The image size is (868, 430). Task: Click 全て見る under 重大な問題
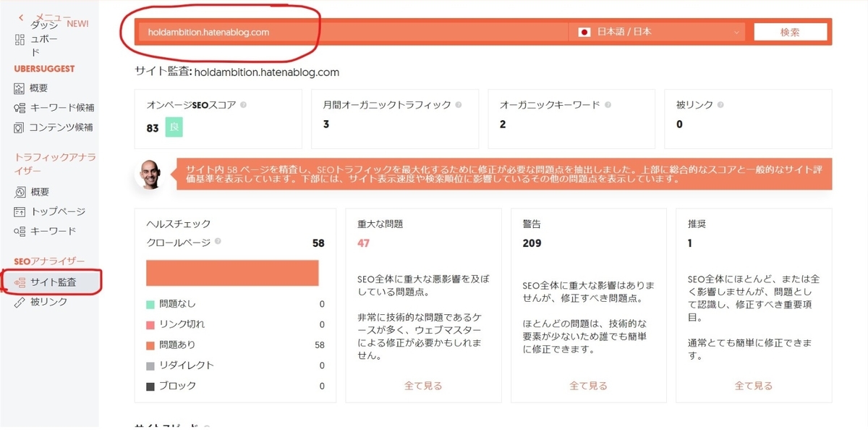[423, 386]
